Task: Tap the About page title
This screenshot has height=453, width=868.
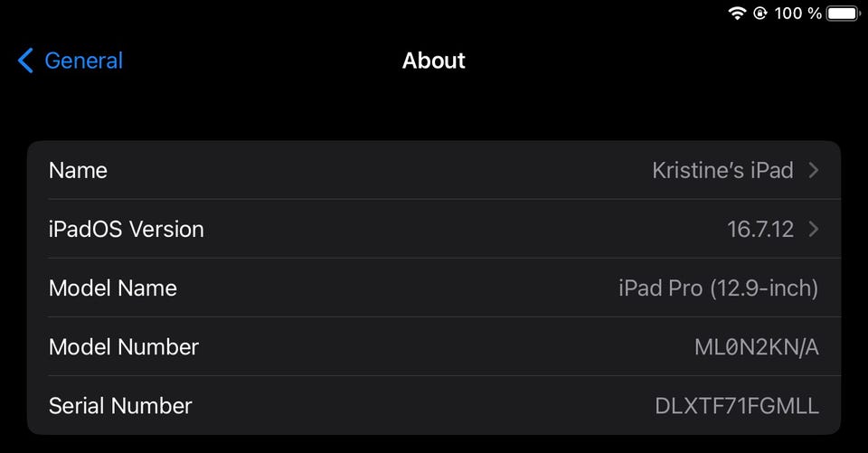Action: 434,61
